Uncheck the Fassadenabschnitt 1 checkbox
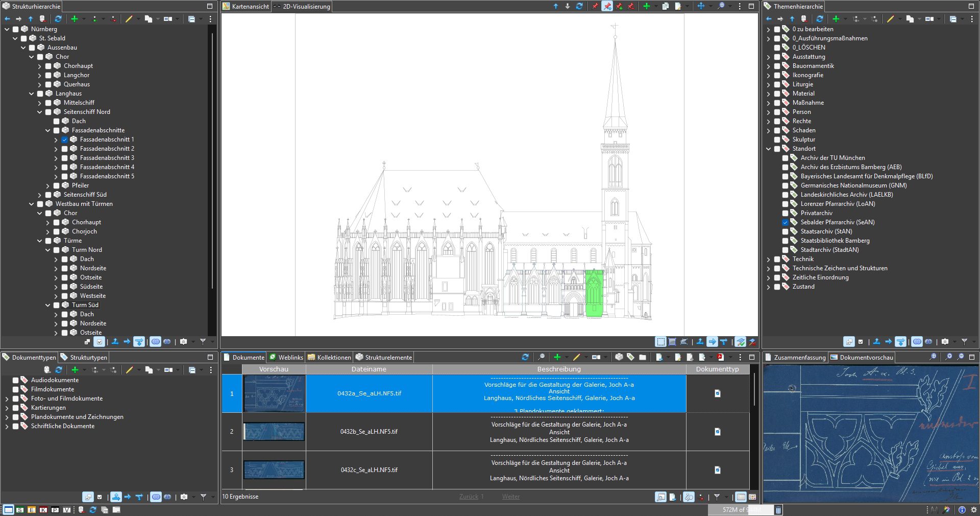The height and width of the screenshot is (516, 980). point(65,139)
